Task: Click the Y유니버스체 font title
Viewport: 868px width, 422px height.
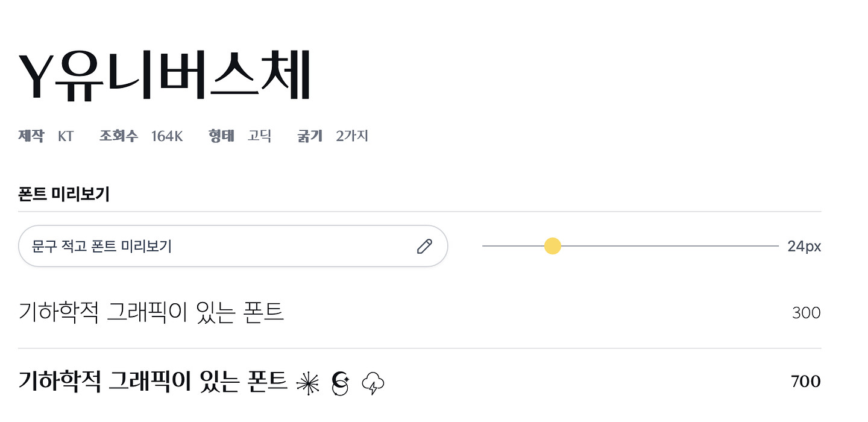Action: click(x=165, y=77)
